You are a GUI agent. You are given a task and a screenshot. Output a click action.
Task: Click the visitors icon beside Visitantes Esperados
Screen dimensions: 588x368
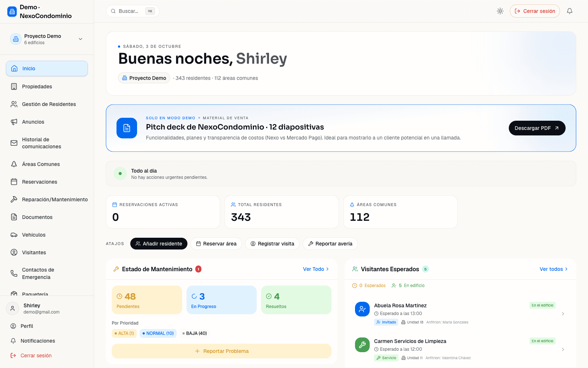[x=355, y=269]
